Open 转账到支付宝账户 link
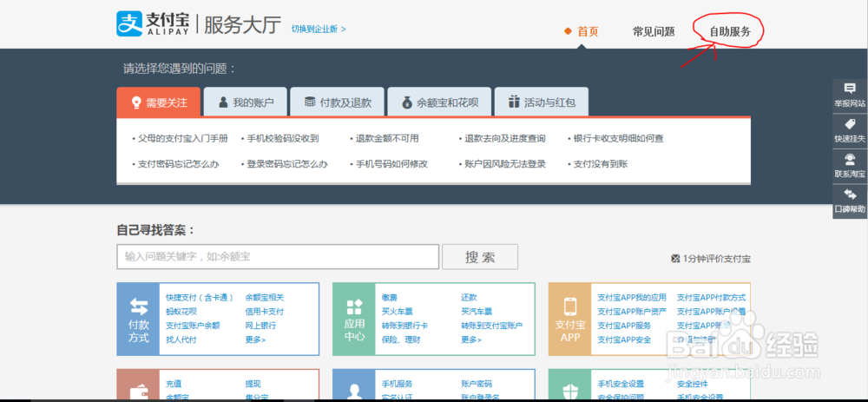 point(491,326)
